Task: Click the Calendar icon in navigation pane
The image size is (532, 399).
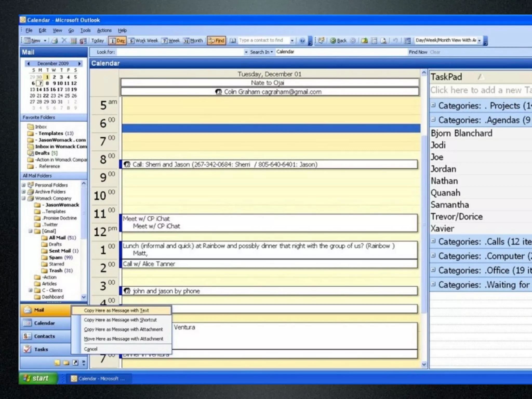Action: tap(27, 323)
